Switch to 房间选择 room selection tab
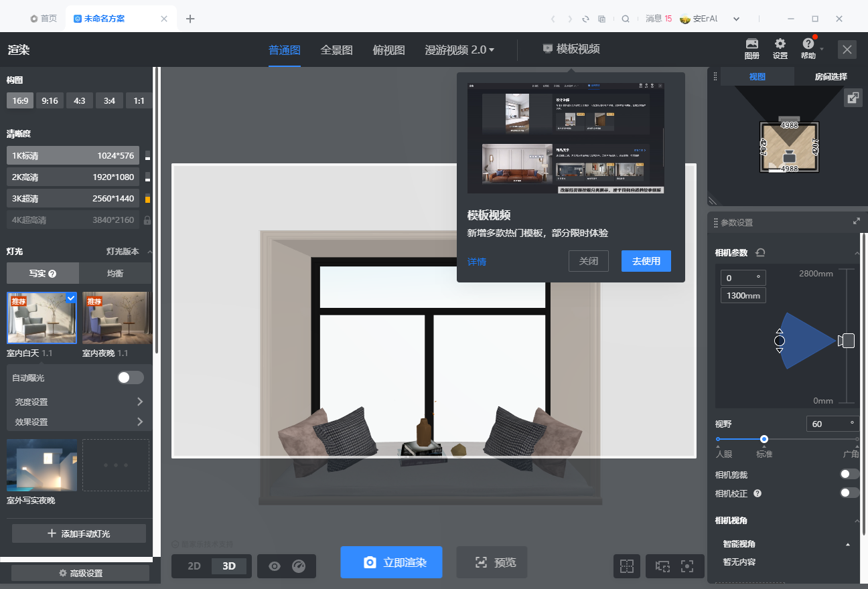868x589 pixels. 830,77
